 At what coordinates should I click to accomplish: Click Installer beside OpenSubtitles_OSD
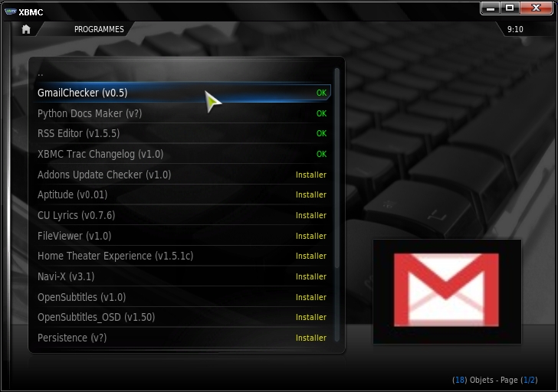[311, 317]
